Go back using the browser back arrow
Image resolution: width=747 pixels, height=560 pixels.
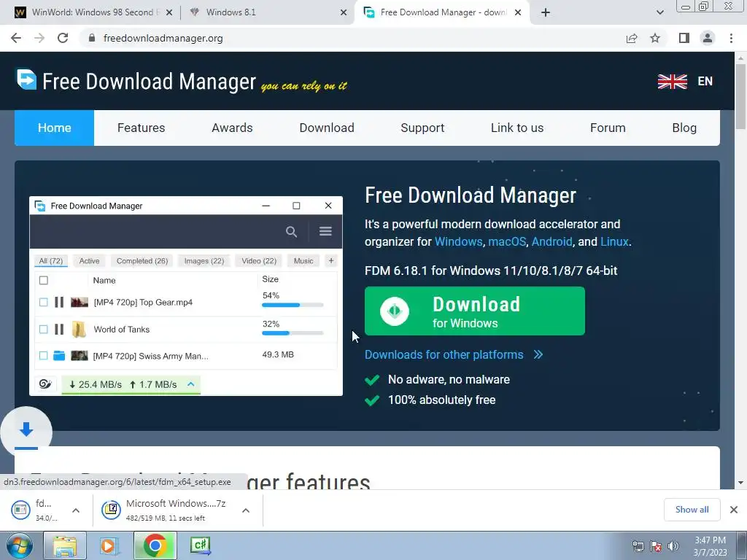(16, 38)
